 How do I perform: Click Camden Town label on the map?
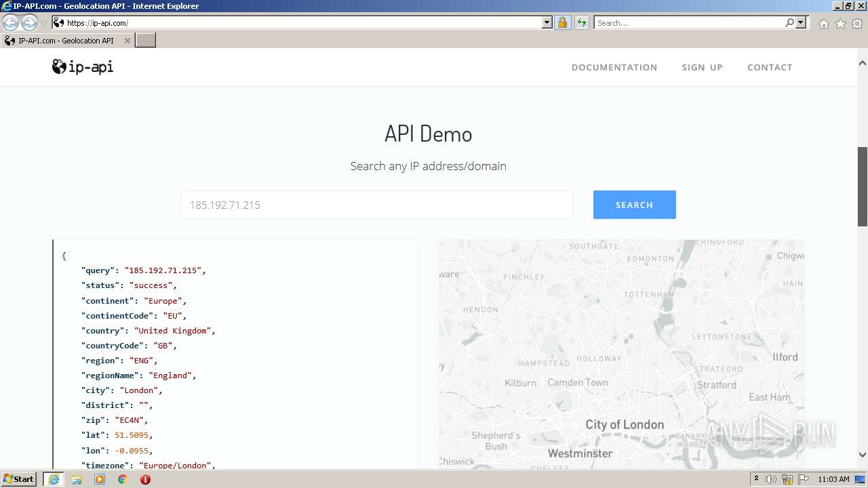[x=578, y=382]
